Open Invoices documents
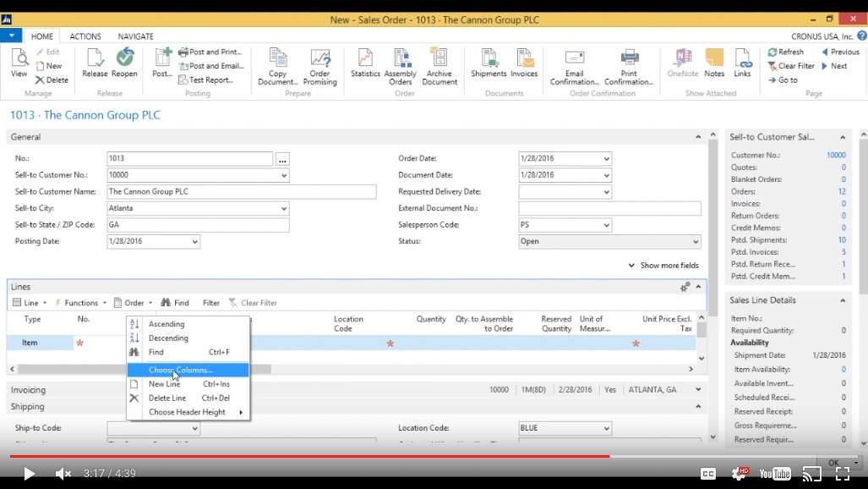868x489 pixels. [x=524, y=63]
